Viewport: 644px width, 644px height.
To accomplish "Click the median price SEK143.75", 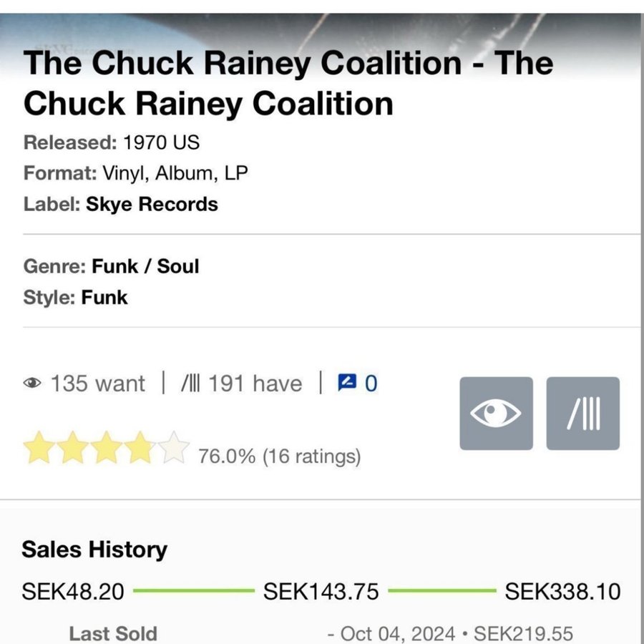I will pyautogui.click(x=321, y=592).
